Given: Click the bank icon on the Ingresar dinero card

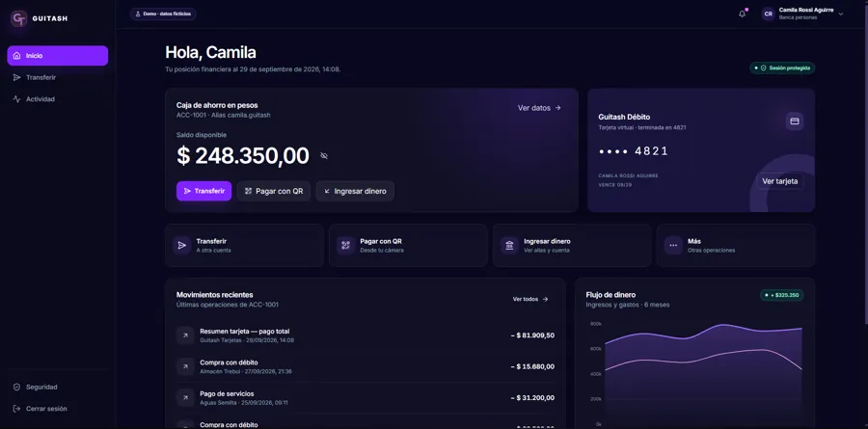Looking at the screenshot, I should [x=509, y=245].
